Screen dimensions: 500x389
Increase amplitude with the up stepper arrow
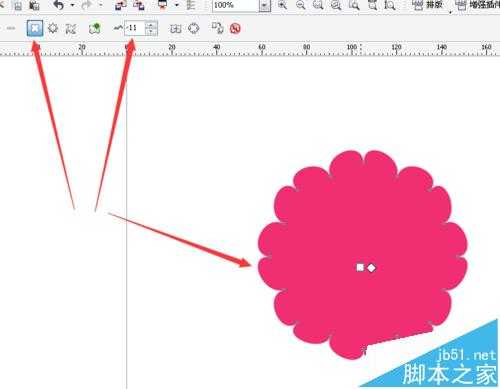[152, 25]
